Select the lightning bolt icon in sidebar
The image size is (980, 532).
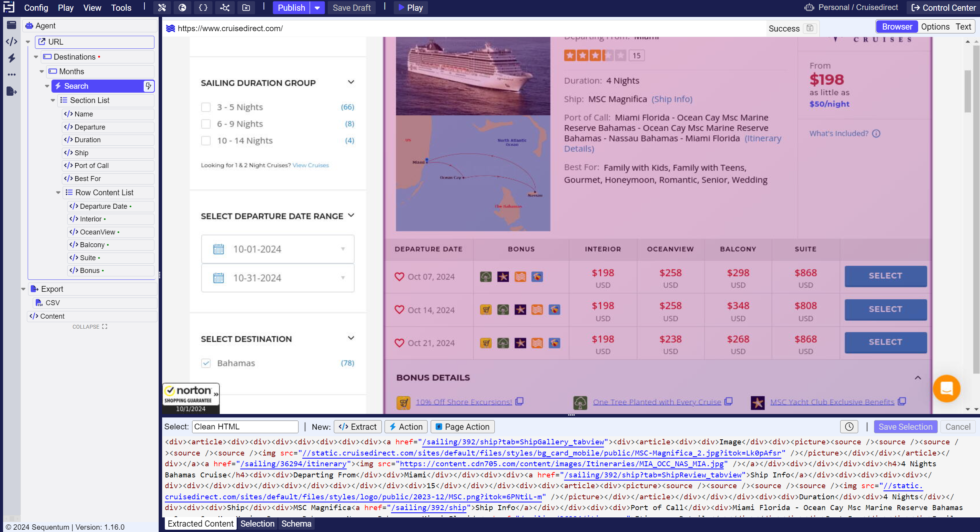pyautogui.click(x=12, y=58)
